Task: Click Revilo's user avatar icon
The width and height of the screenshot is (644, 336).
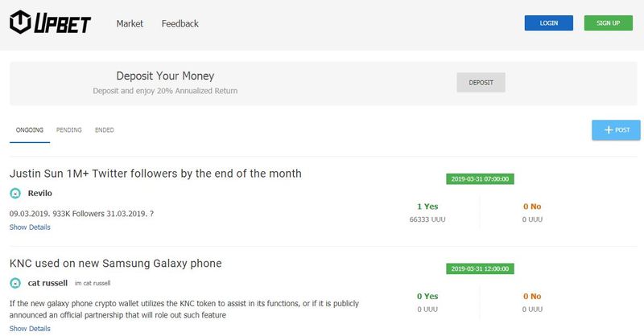Action: point(15,193)
